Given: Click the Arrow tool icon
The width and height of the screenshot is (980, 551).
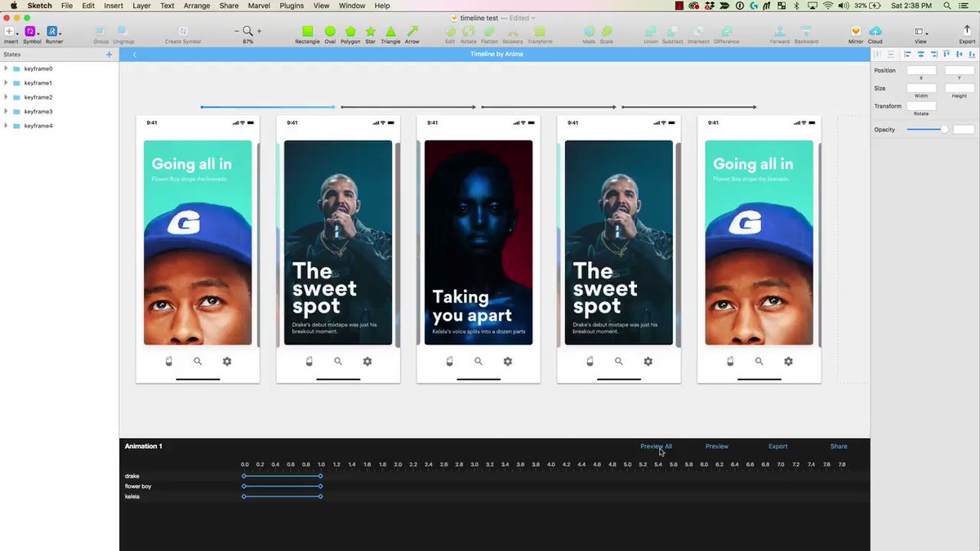Looking at the screenshot, I should tap(412, 32).
